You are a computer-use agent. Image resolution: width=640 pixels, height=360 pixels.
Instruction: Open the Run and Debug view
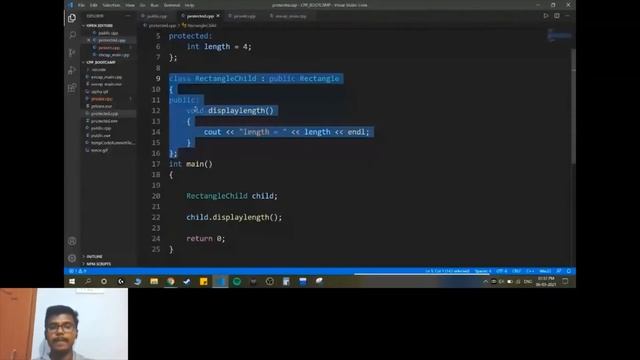(x=72, y=70)
